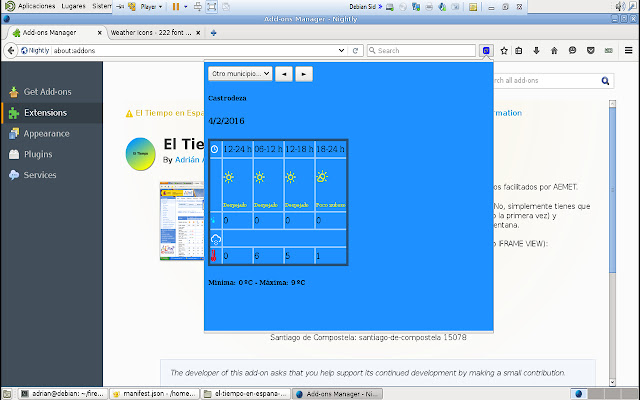The height and width of the screenshot is (400, 640).
Task: Open the system volume speaker icon
Action: [620, 6]
